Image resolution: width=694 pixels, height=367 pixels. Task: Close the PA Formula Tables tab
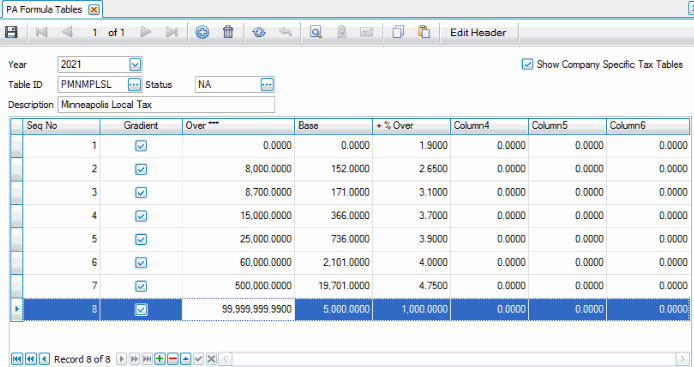pos(94,10)
